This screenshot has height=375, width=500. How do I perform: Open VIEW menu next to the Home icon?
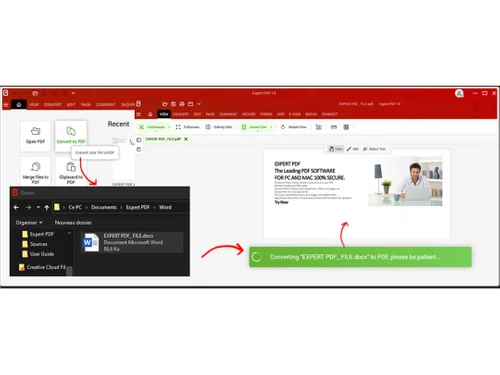[34, 105]
